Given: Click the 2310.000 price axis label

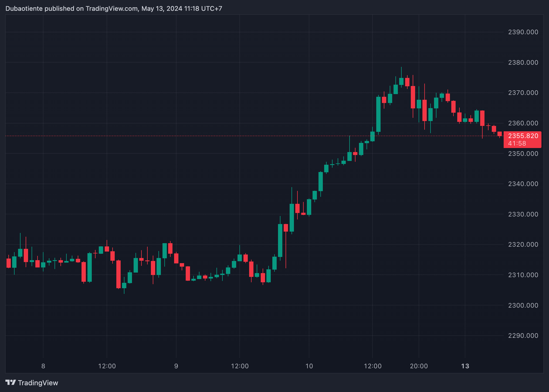Looking at the screenshot, I should coord(523,275).
